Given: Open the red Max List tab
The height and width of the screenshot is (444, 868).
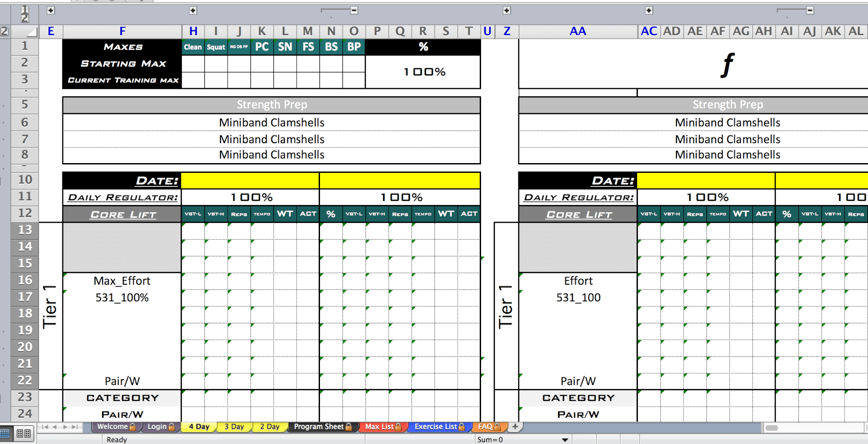Looking at the screenshot, I should (x=382, y=427).
